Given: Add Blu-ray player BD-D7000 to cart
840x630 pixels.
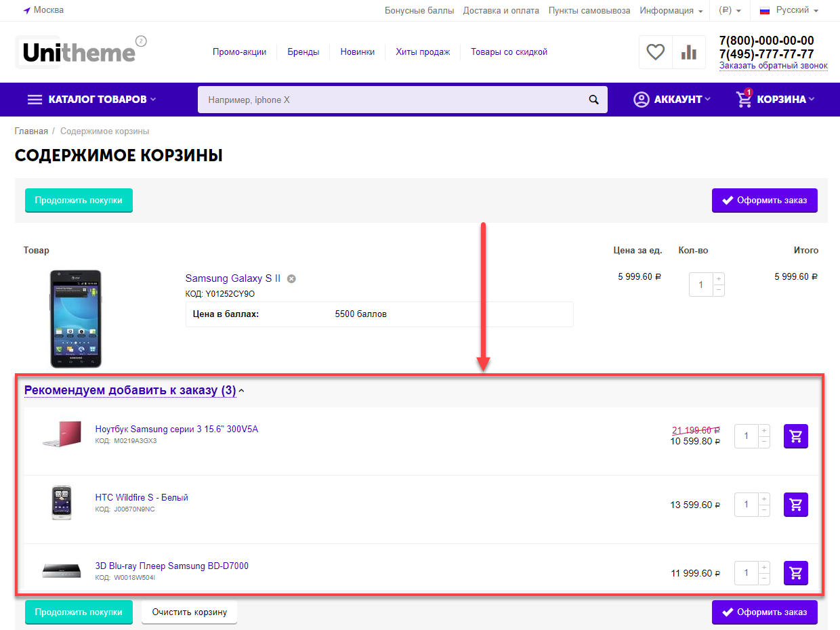Looking at the screenshot, I should point(796,573).
